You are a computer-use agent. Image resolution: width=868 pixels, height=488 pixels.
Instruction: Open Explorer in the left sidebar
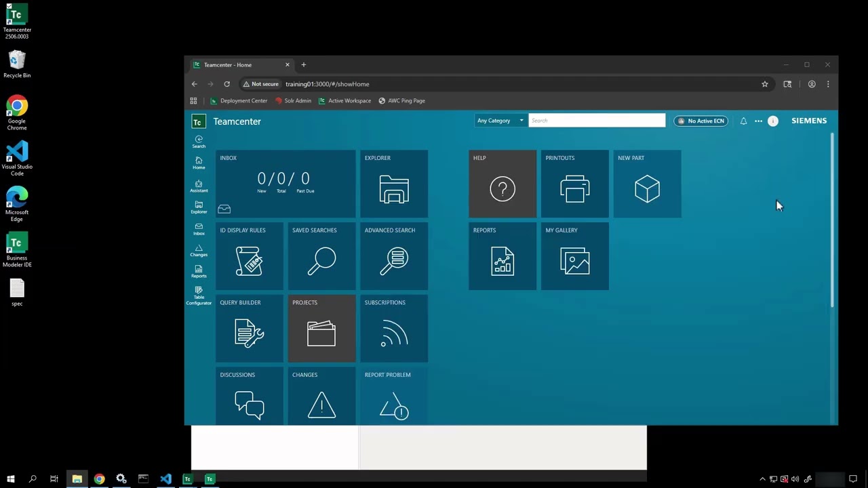(199, 207)
